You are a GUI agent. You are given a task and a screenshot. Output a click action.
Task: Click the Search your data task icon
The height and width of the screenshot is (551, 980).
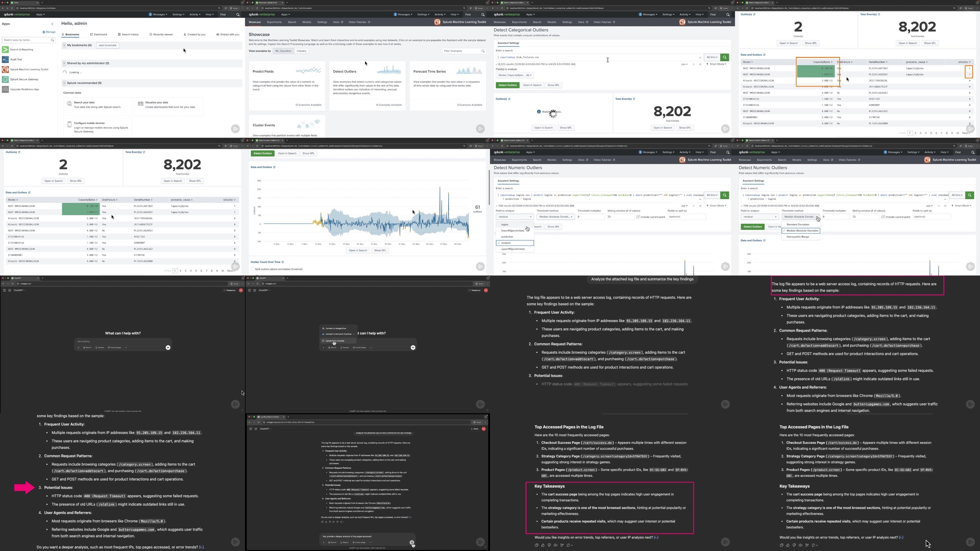tap(69, 103)
